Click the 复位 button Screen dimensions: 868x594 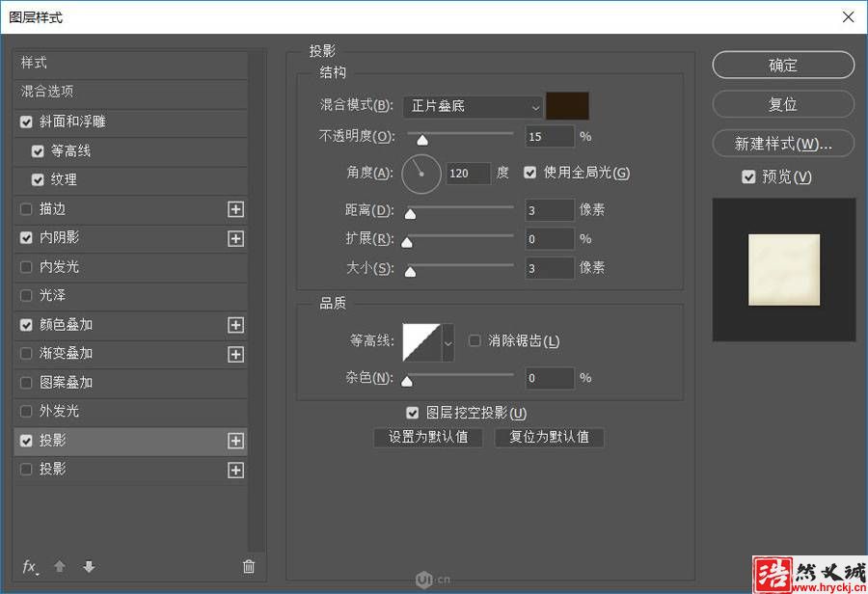point(783,105)
